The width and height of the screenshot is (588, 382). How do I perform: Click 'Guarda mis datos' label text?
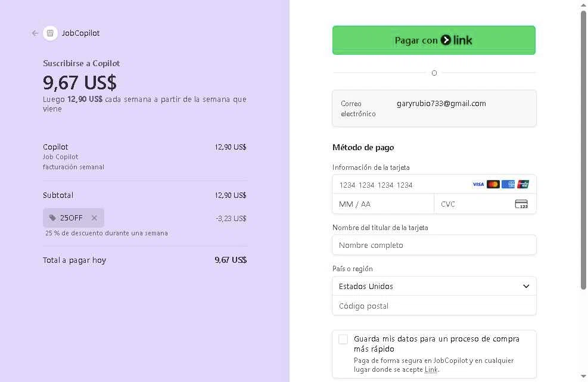pyautogui.click(x=437, y=344)
